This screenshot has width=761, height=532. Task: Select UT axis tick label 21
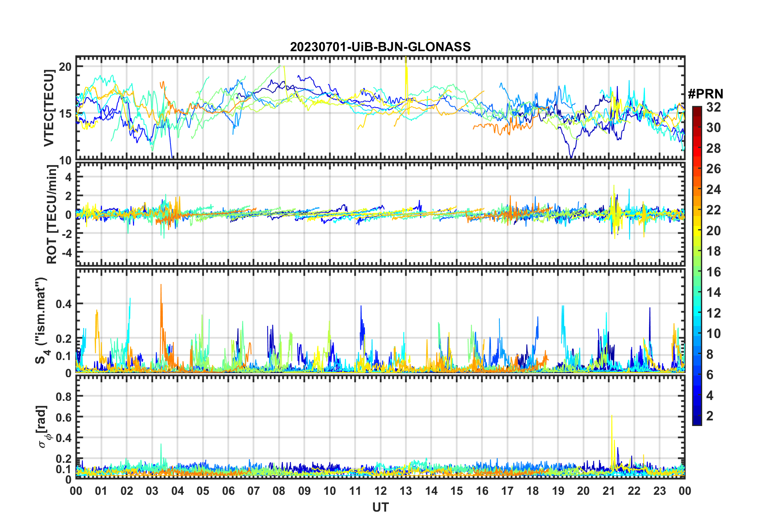point(609,491)
